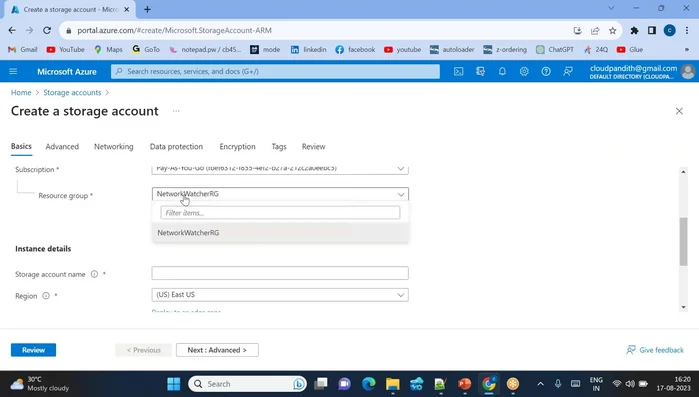Bookmark this page with the star icon

(613, 30)
